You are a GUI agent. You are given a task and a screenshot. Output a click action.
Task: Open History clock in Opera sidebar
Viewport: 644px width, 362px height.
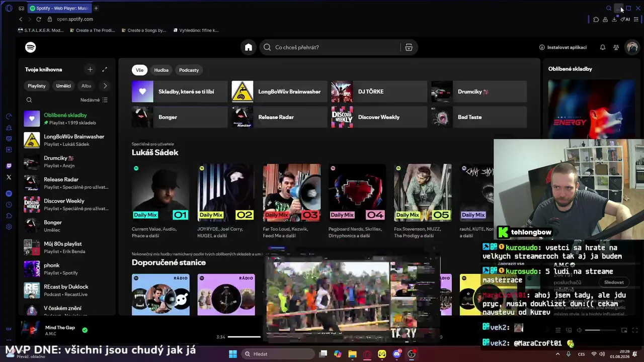9,205
